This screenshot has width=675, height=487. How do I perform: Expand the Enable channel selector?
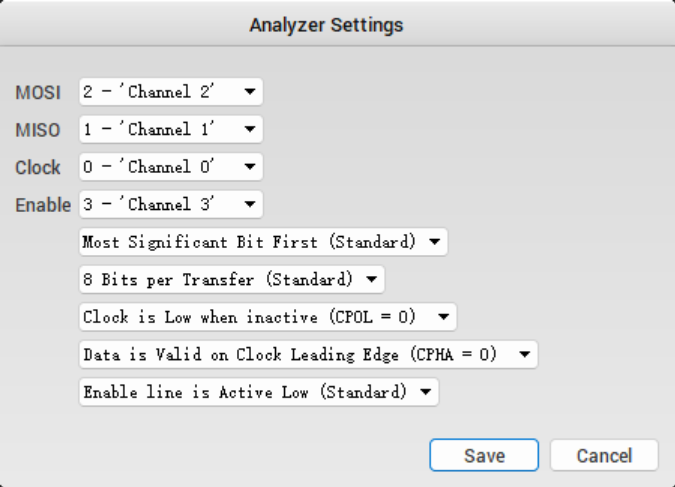pos(170,204)
